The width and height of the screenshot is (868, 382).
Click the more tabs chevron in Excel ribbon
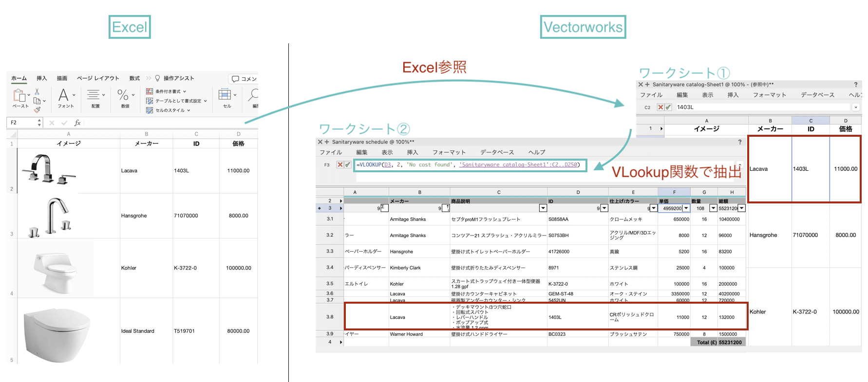149,78
